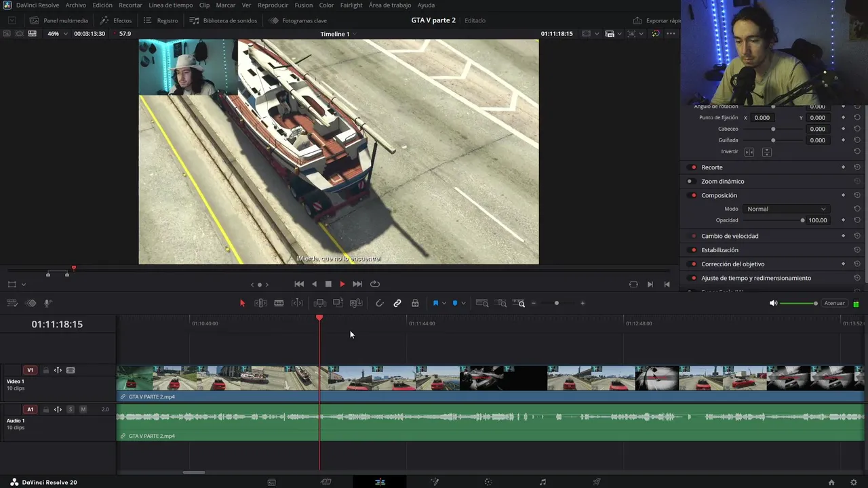This screenshot has width=868, height=488.
Task: Open the Biblioteca de sonidos panel
Action: click(x=224, y=20)
